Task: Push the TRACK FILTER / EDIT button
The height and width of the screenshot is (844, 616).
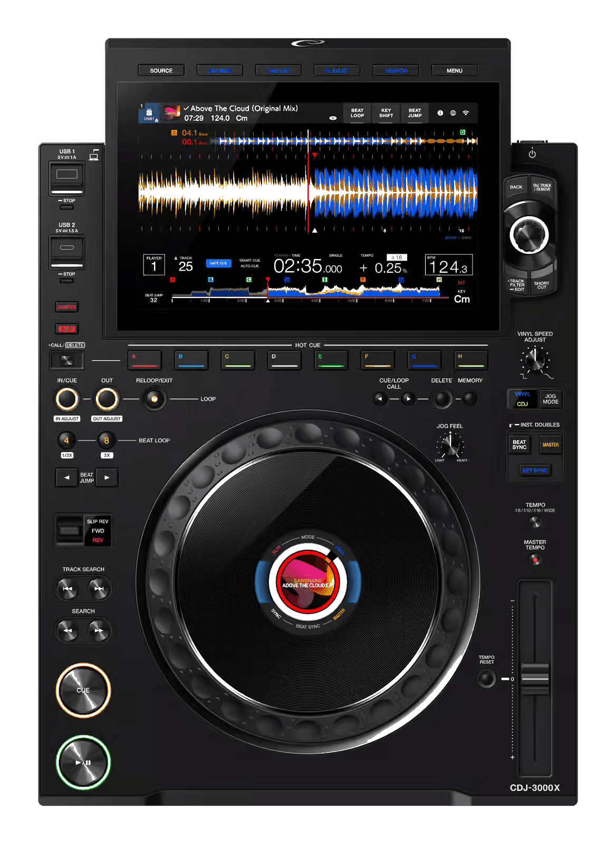Action: pyautogui.click(x=517, y=285)
